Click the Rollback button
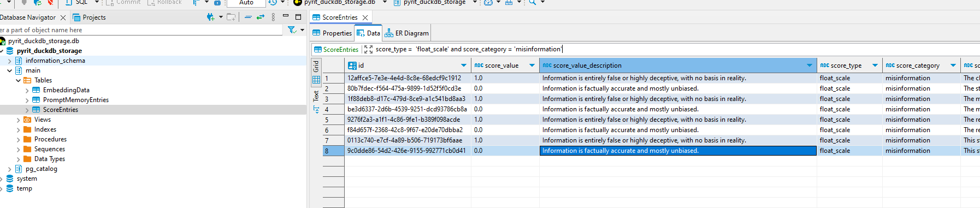This screenshot has height=208, width=980. coord(164,2)
